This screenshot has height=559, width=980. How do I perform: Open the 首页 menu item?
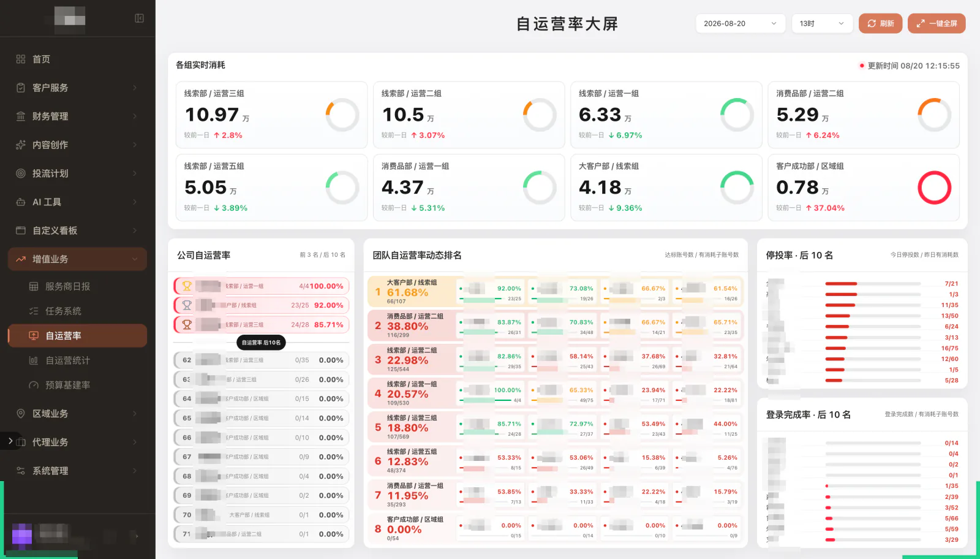click(x=77, y=59)
